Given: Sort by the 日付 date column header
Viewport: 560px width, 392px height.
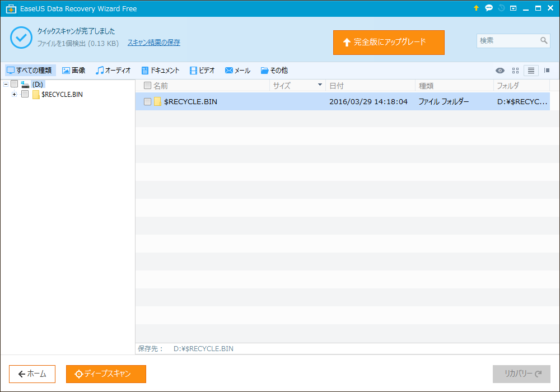Looking at the screenshot, I should point(337,86).
